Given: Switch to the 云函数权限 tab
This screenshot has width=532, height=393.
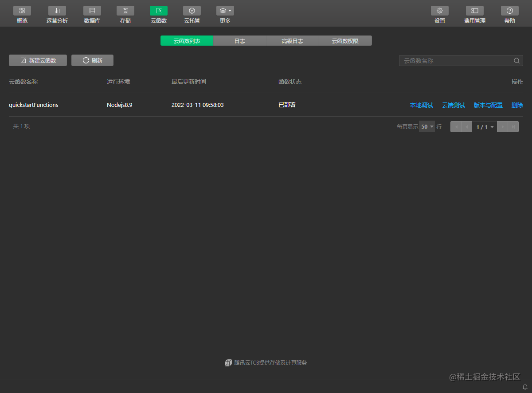Looking at the screenshot, I should [x=345, y=41].
